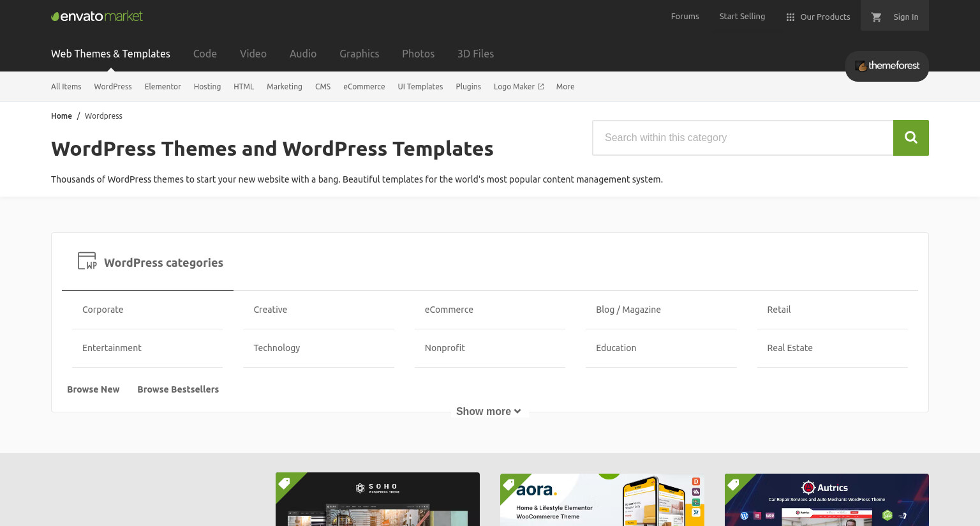This screenshot has width=980, height=526.
Task: Click the Envato Market logo
Action: [x=97, y=16]
